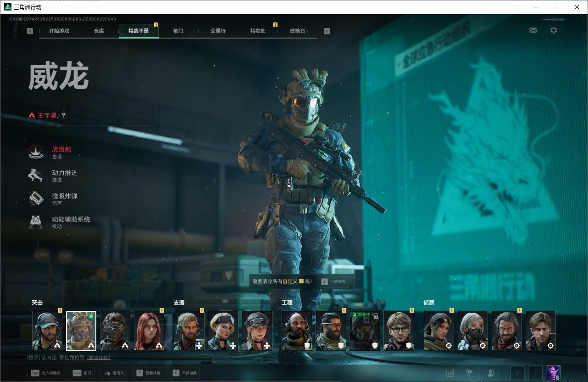The image size is (588, 382).
Task: Open the 开始游戏 tab
Action: pyautogui.click(x=59, y=31)
